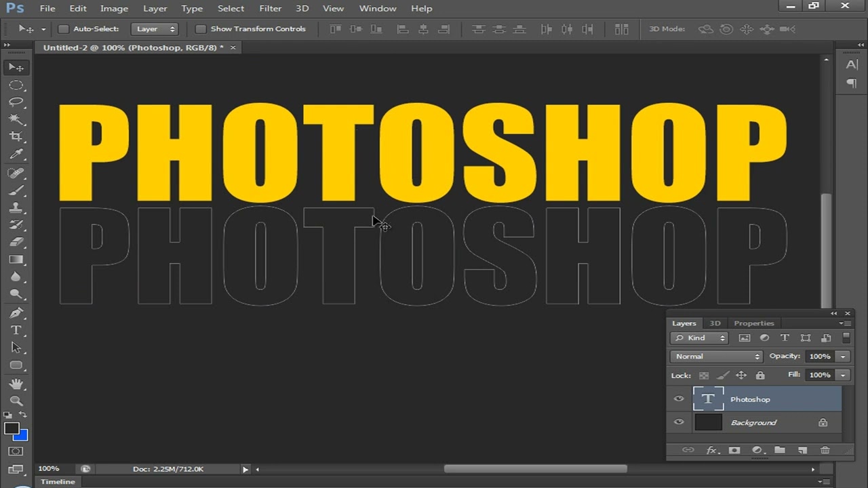Expand the Opacity slider dropdown arrow
Image resolution: width=868 pixels, height=488 pixels.
click(843, 357)
